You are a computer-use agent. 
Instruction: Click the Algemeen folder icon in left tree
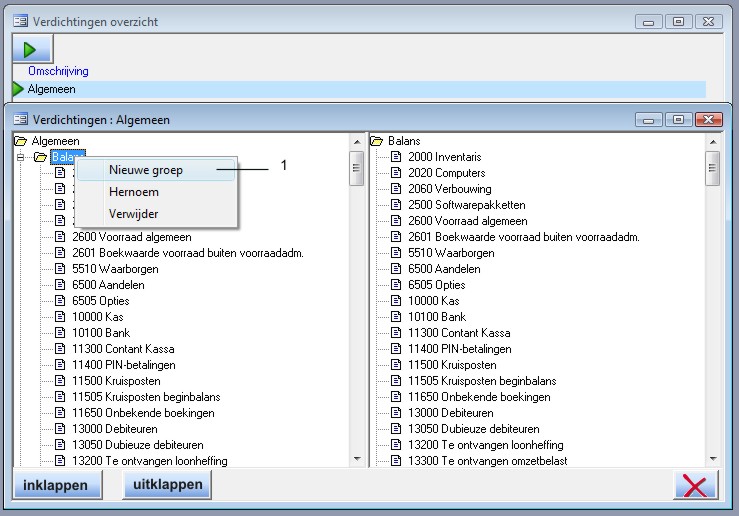(x=20, y=141)
